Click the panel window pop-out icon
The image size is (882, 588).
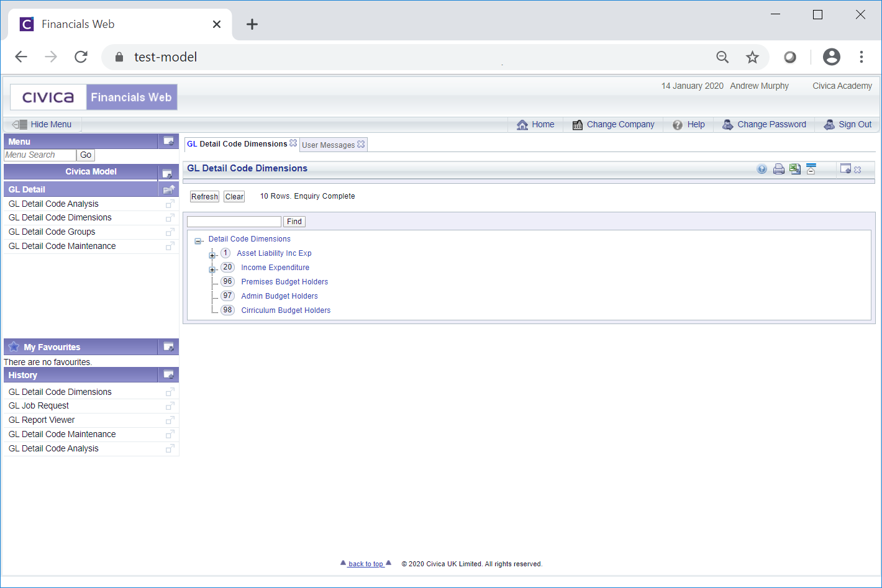coord(845,169)
